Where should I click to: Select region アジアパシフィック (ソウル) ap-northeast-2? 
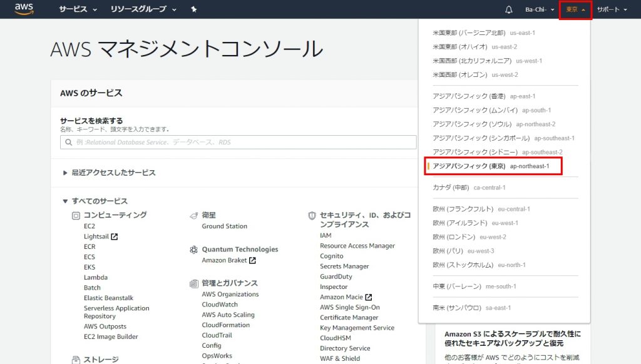[494, 124]
